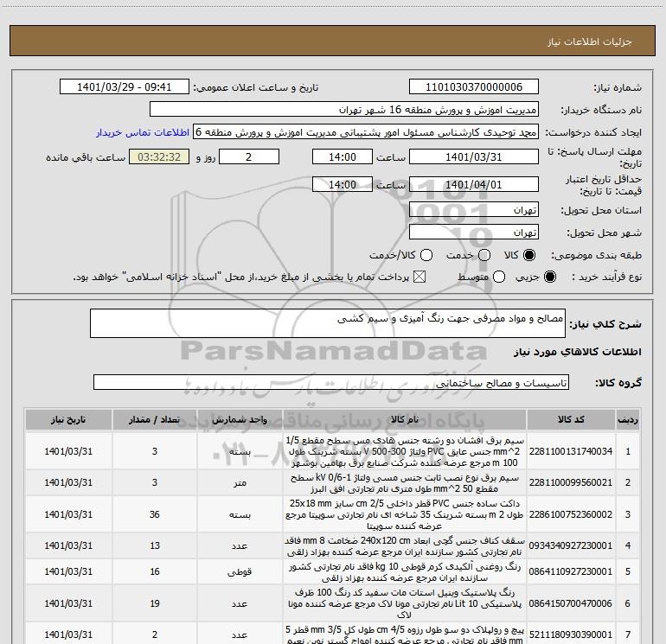
Task: Click product code 0934340927230001
Action: tap(571, 545)
